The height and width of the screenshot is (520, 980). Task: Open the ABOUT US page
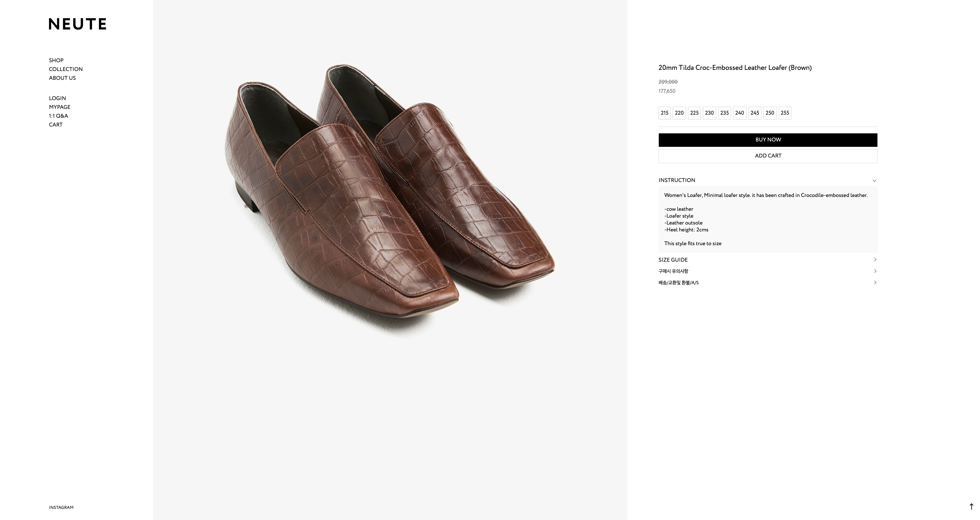(62, 78)
